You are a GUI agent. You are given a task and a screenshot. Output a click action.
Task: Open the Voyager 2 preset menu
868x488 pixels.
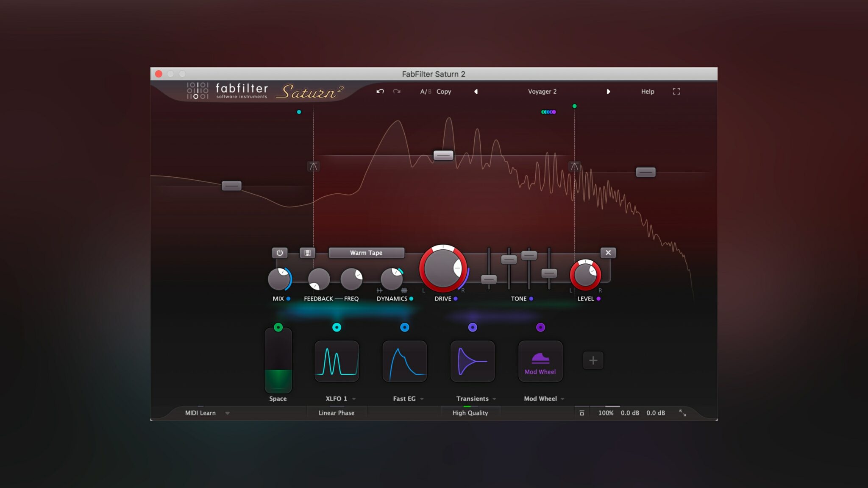coord(542,92)
